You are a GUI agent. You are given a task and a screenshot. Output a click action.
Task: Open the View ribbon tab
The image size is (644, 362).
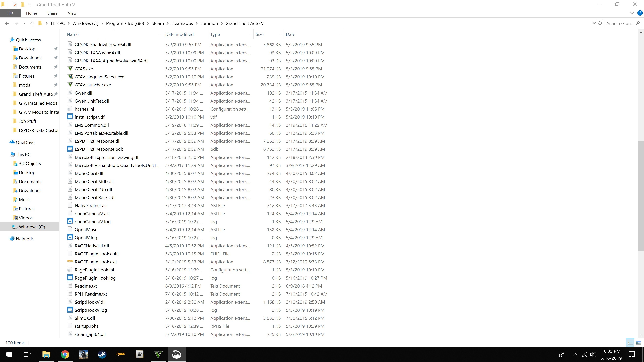point(72,13)
